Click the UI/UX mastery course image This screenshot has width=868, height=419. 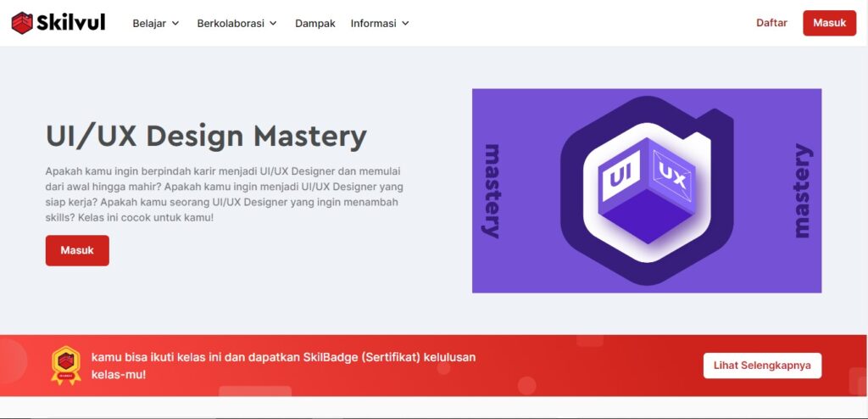(647, 191)
